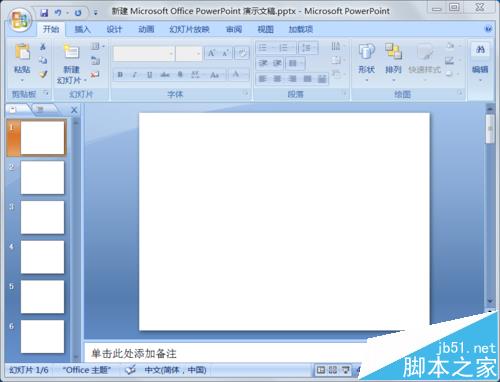Increase font size with larger A icon
The width and height of the screenshot is (500, 382).
click(212, 53)
